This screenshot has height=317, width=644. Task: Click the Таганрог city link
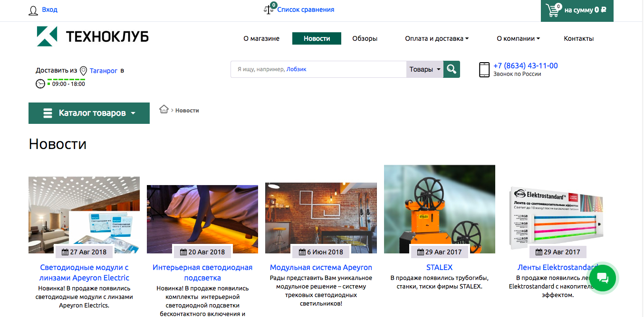(x=104, y=71)
